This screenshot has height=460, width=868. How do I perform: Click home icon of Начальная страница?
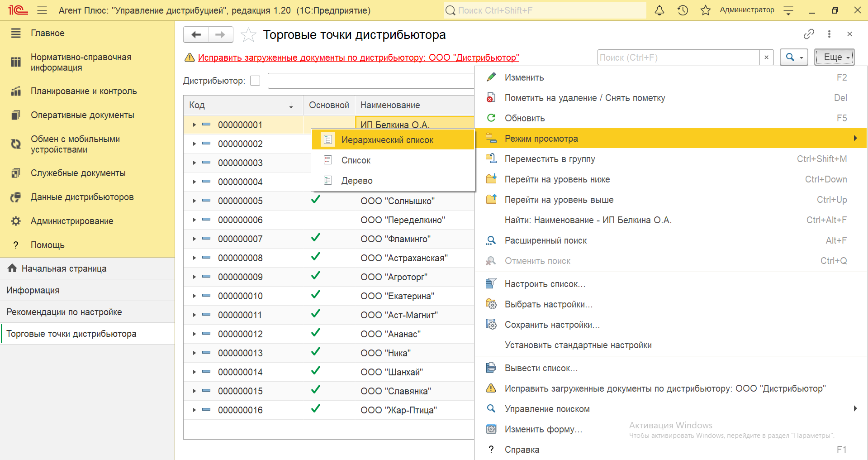[12, 268]
